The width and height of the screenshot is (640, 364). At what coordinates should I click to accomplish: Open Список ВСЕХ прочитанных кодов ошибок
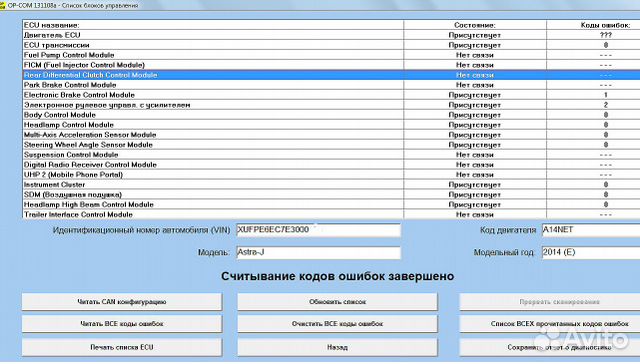(550, 324)
